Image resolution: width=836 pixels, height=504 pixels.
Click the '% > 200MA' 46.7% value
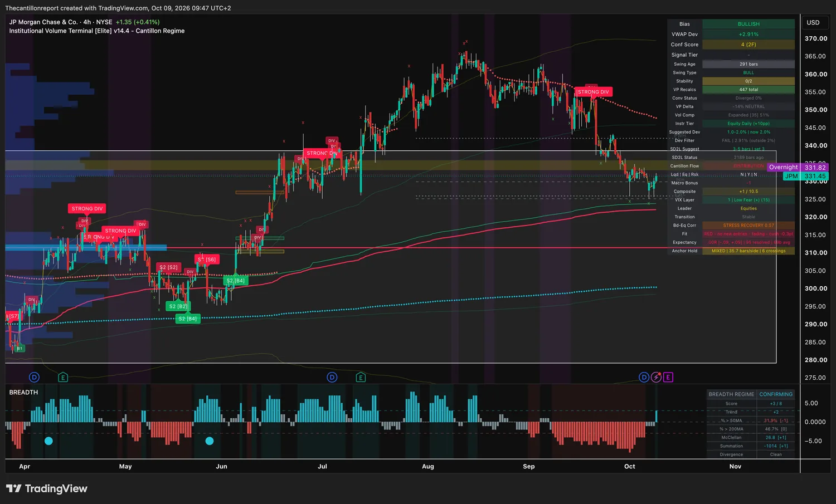point(776,429)
